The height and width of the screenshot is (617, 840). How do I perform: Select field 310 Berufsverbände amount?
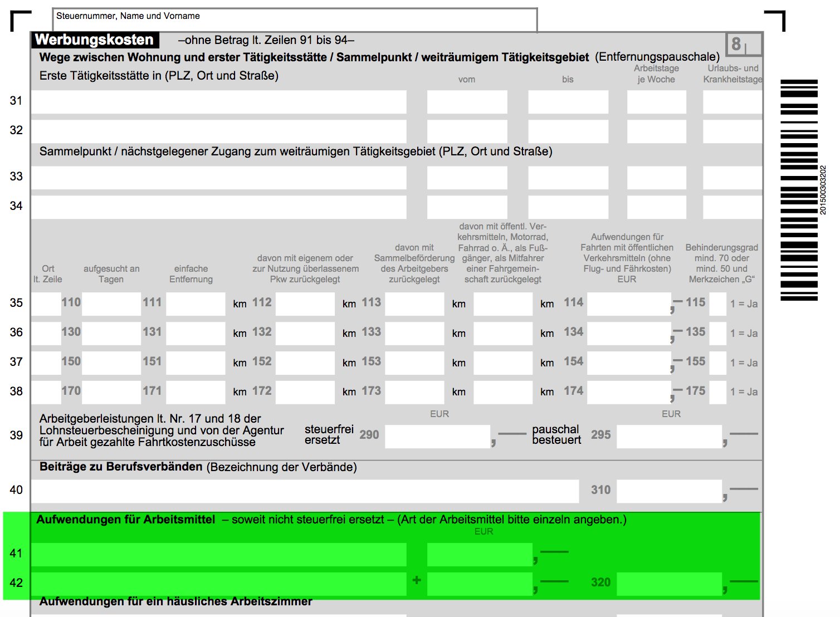click(x=670, y=491)
